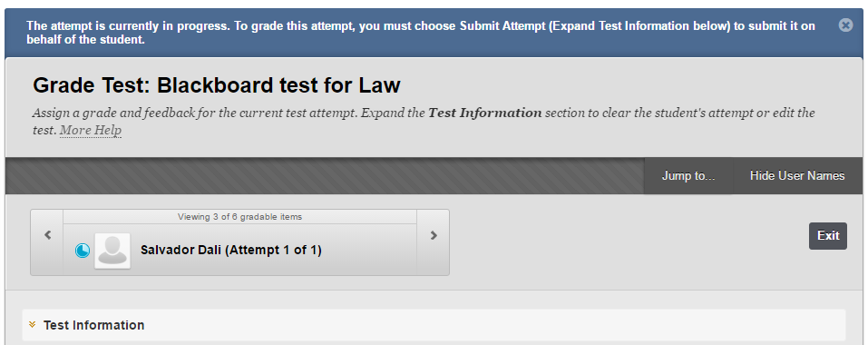Click the blue in-progress attempt status icon
Screen dimensions: 868x345
(83, 251)
